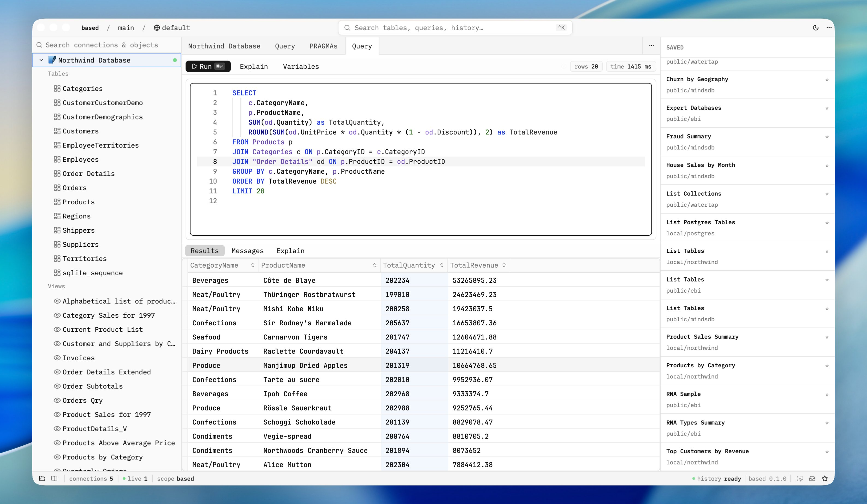Select the Côte de Blaye cell

[x=320, y=280]
